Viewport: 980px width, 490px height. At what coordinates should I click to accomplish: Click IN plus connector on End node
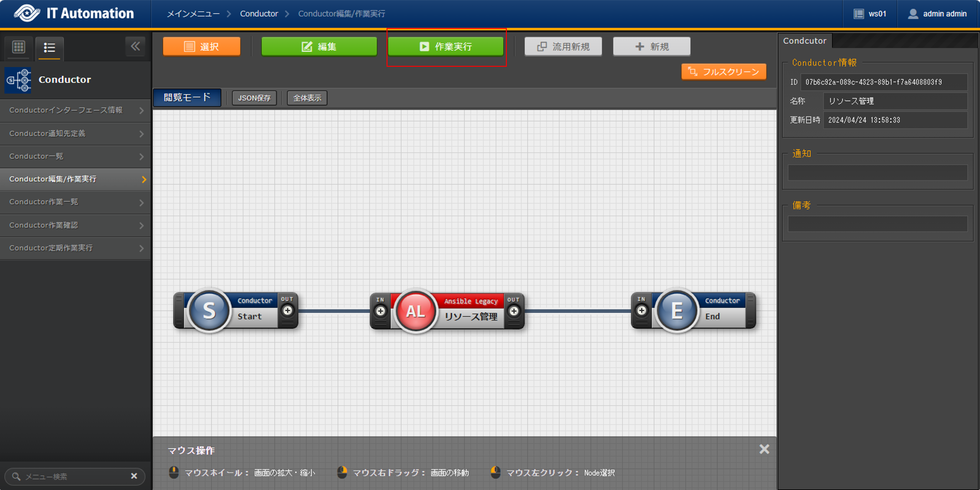(x=641, y=310)
